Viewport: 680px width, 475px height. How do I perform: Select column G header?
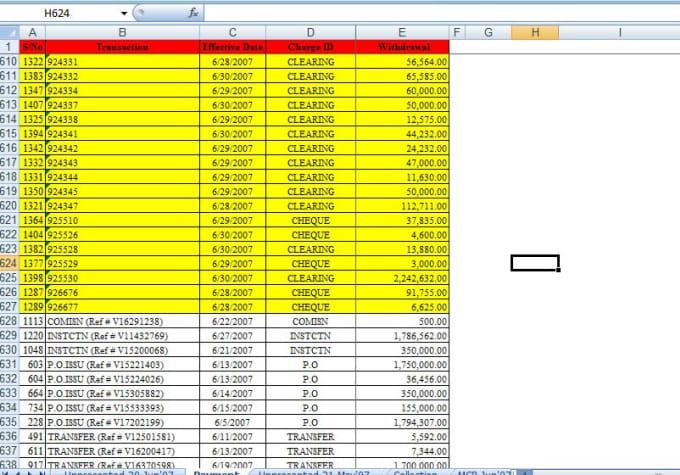click(x=488, y=33)
